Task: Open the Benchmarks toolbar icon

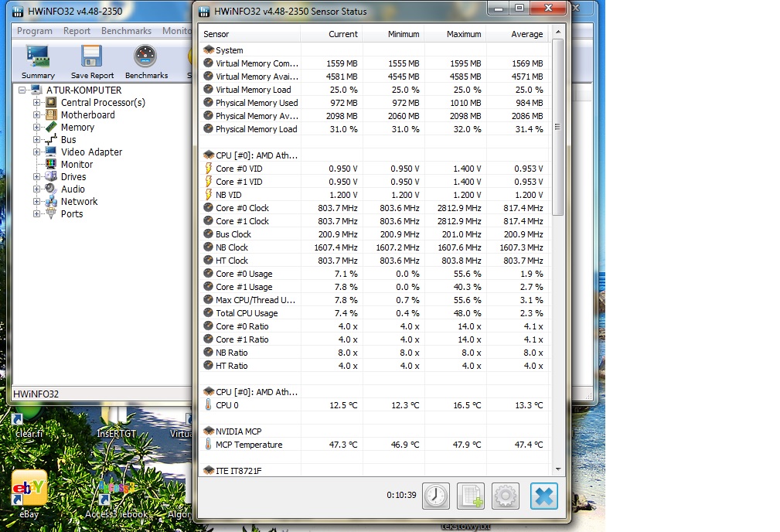Action: (x=146, y=62)
